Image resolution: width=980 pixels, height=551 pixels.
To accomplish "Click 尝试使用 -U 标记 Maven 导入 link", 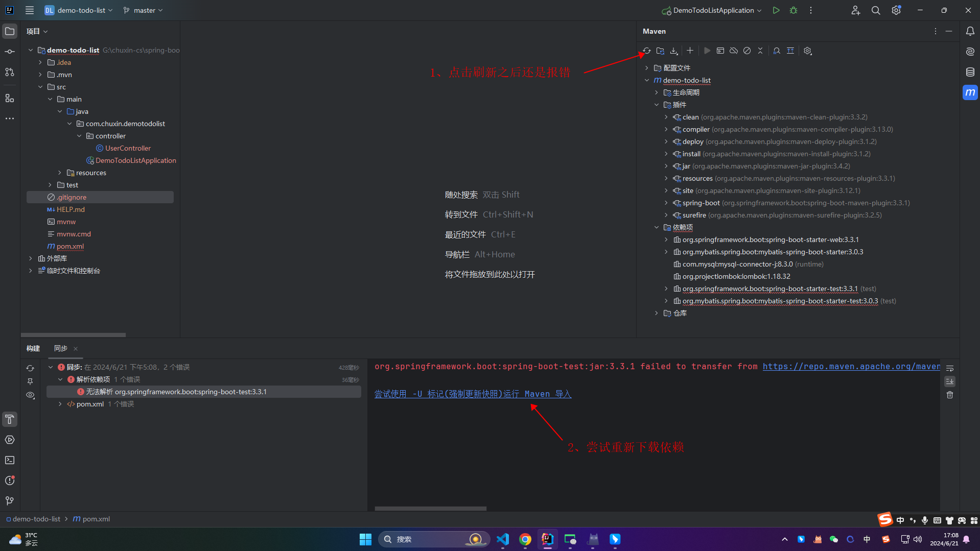I will click(473, 394).
